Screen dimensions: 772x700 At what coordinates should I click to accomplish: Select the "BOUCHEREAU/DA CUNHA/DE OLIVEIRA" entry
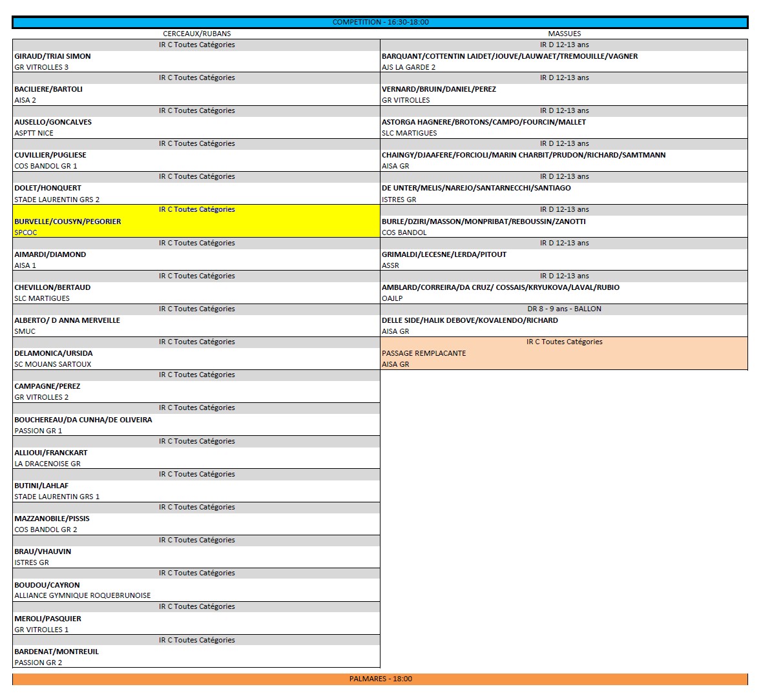83,420
